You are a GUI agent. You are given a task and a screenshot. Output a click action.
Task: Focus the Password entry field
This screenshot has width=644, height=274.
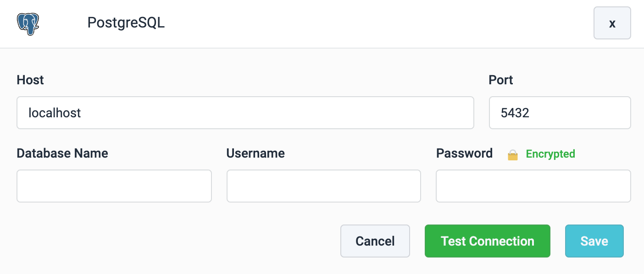pos(533,186)
